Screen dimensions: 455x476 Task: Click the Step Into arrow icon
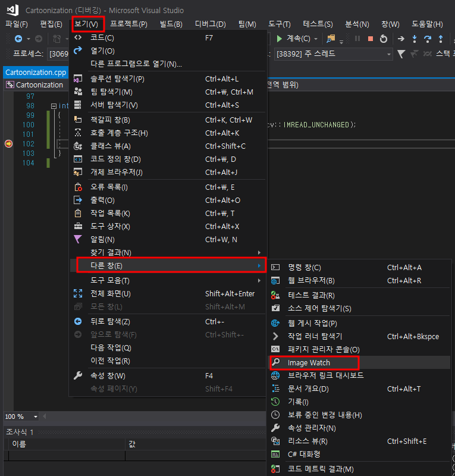(415, 39)
